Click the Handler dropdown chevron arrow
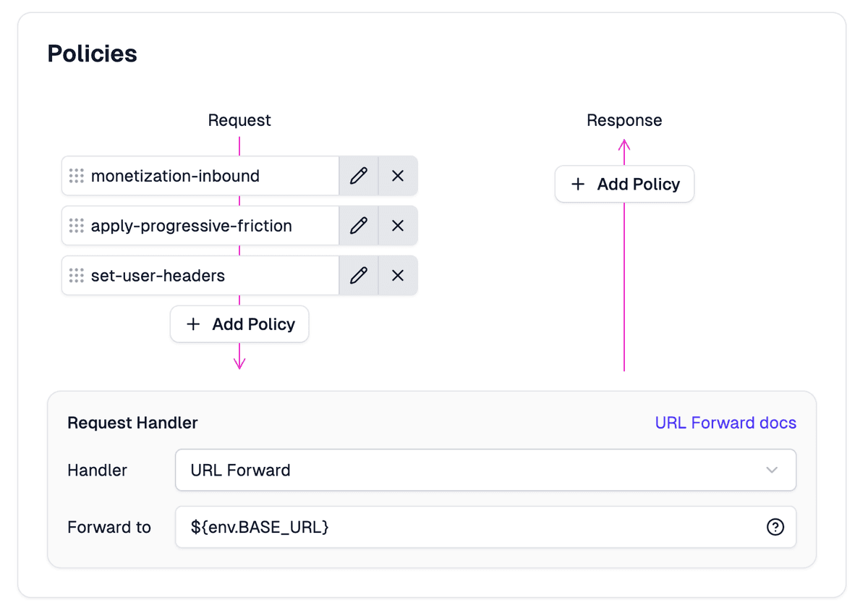 [x=773, y=470]
